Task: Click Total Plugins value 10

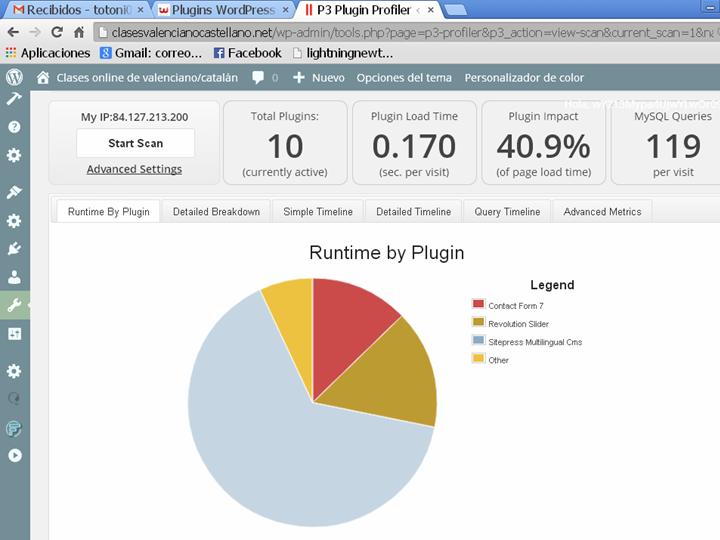Action: [x=285, y=146]
